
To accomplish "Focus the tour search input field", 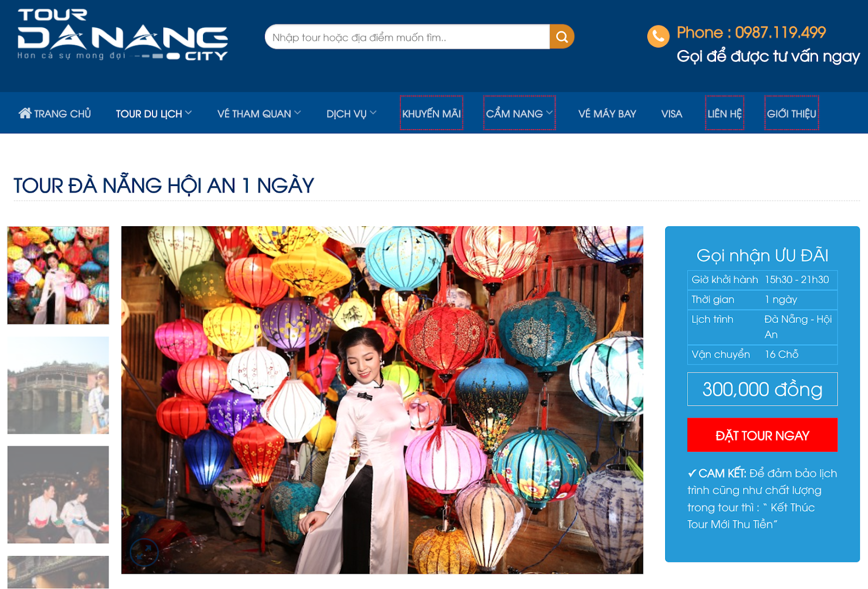I will [407, 37].
